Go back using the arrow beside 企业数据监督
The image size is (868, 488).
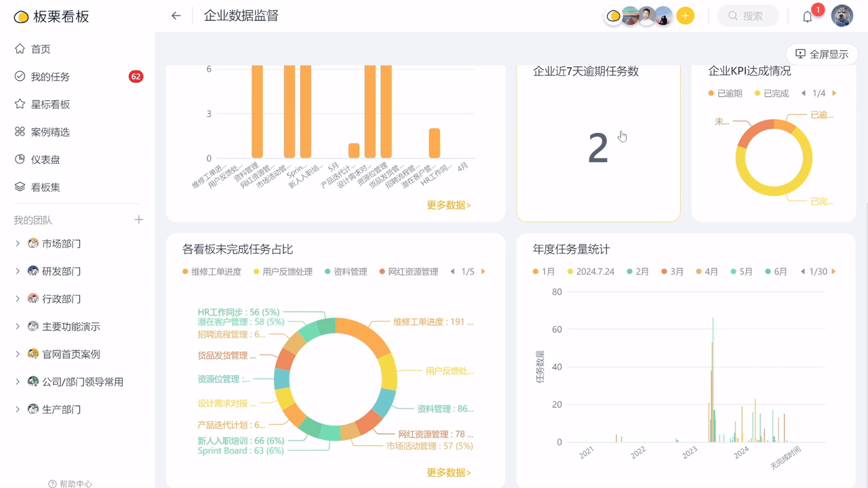pyautogui.click(x=176, y=16)
